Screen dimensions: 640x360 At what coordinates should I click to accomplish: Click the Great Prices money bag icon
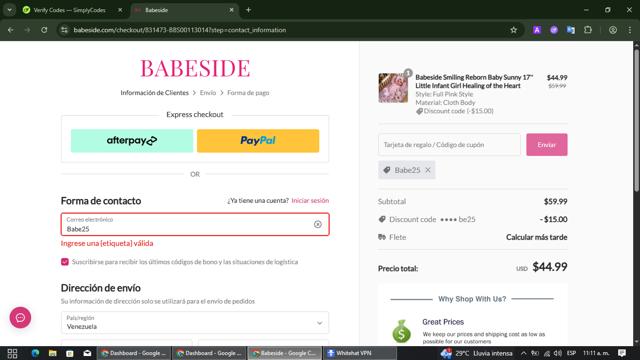click(x=401, y=331)
